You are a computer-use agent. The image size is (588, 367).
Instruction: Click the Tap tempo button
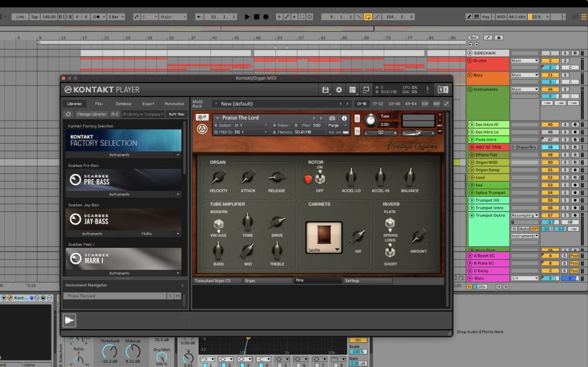tap(34, 17)
